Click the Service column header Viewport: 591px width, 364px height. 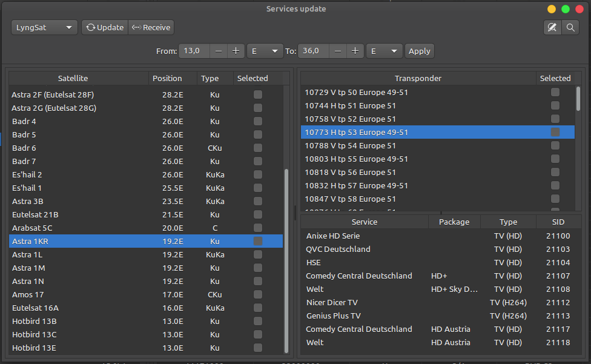pos(364,222)
